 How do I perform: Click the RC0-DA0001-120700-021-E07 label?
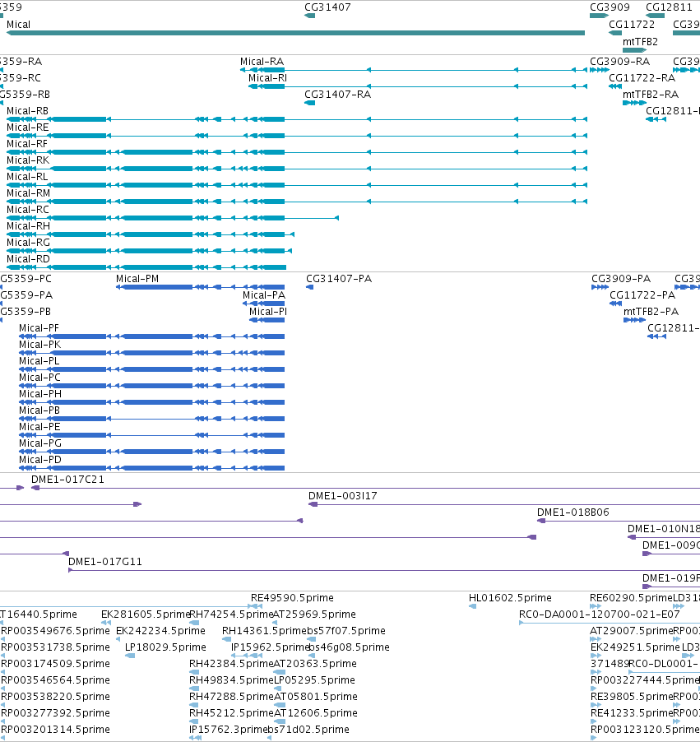tap(599, 614)
